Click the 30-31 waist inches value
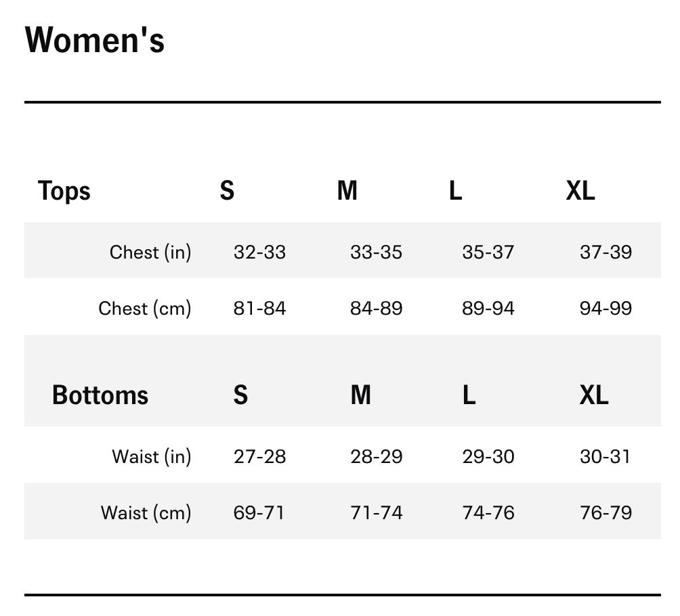Image resolution: width=680 pixels, height=616 pixels. 605,456
